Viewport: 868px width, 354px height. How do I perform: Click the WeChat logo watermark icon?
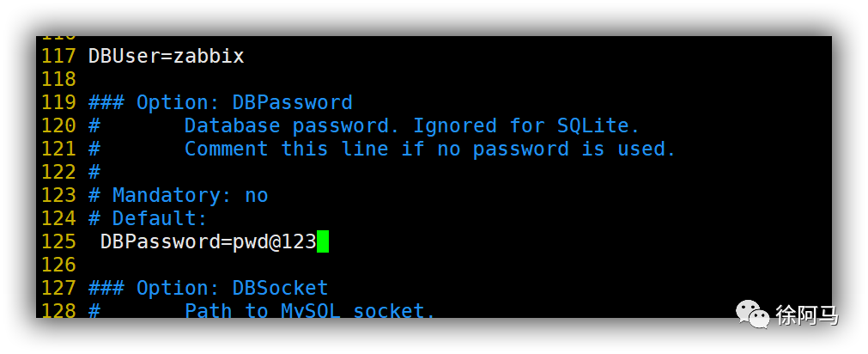click(x=755, y=316)
